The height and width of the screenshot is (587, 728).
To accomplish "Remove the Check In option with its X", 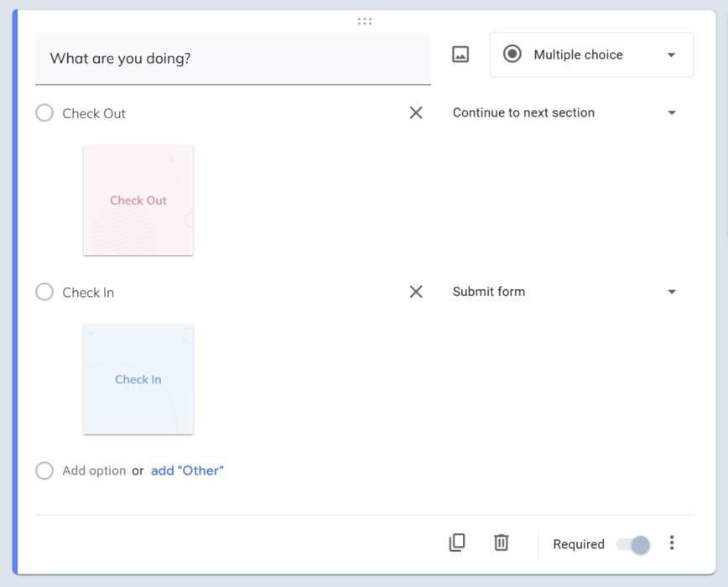I will click(x=416, y=292).
